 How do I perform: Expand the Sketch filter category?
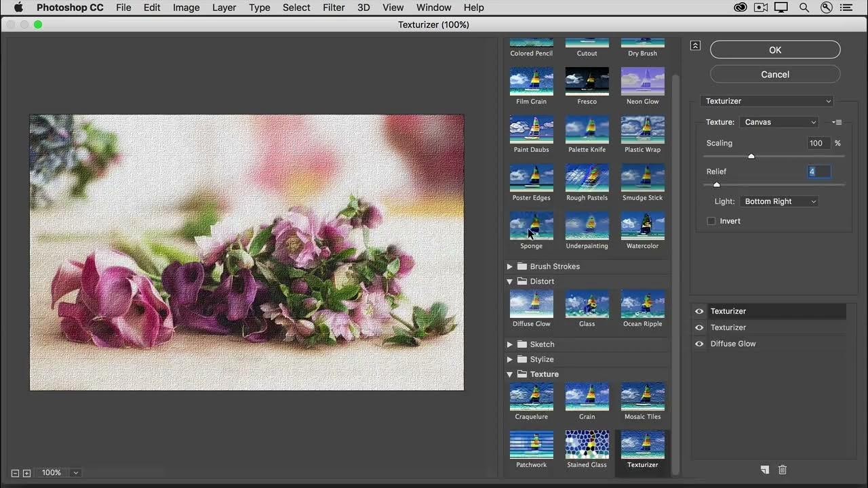509,344
